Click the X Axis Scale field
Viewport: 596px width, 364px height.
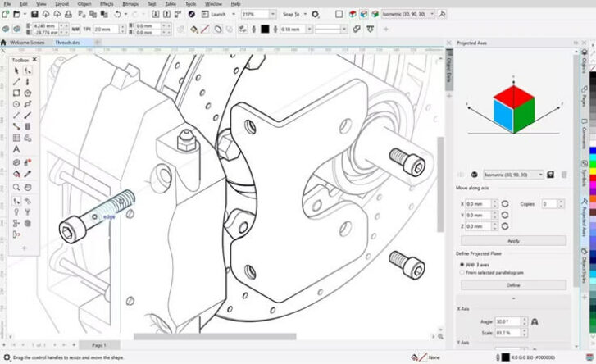click(507, 333)
